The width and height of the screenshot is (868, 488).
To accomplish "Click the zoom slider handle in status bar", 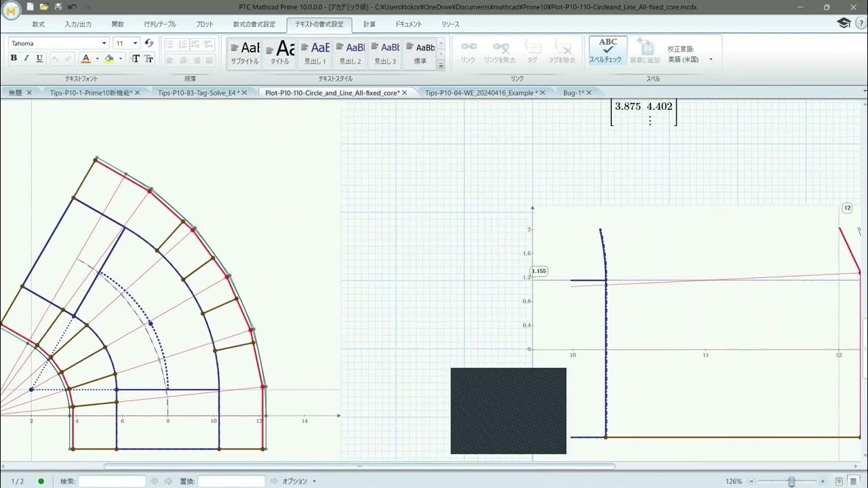I will [x=791, y=481].
